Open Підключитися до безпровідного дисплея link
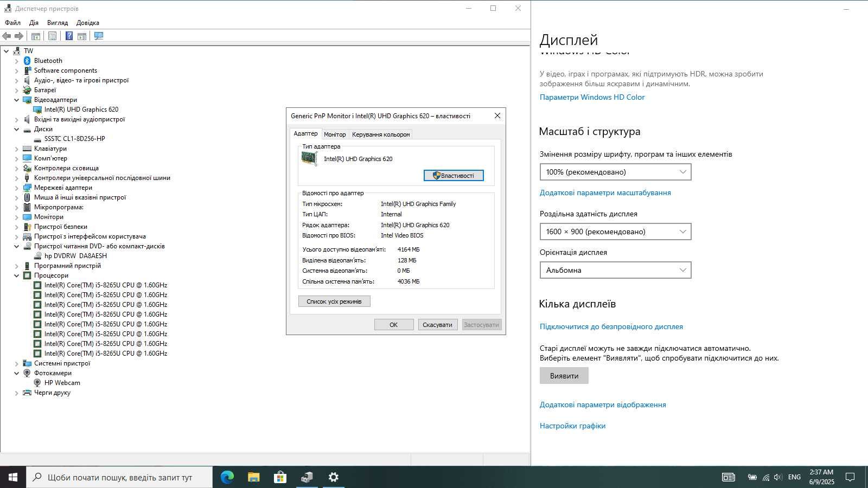Screen dimensions: 868x488 pos(611,326)
